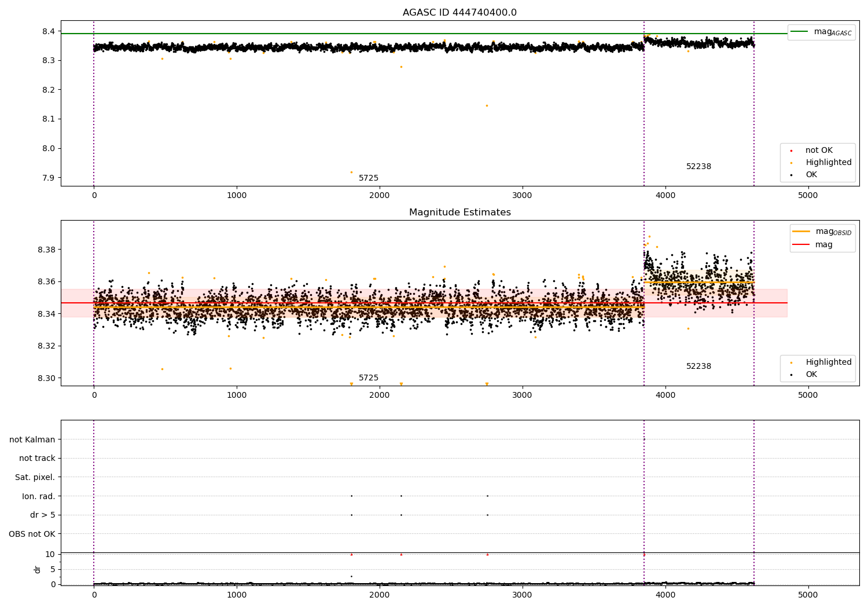The width and height of the screenshot is (868, 608).
Task: Click the '8.0' tick label on top plot
Action: click(x=49, y=149)
